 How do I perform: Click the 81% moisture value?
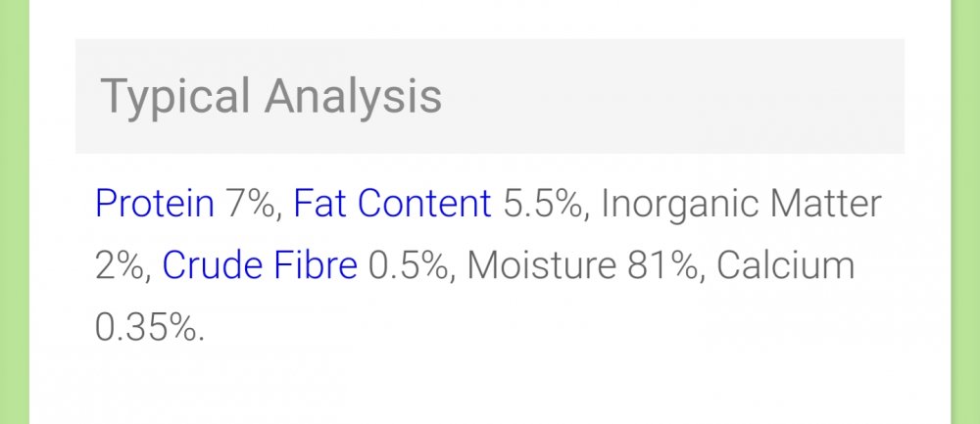pos(662,266)
